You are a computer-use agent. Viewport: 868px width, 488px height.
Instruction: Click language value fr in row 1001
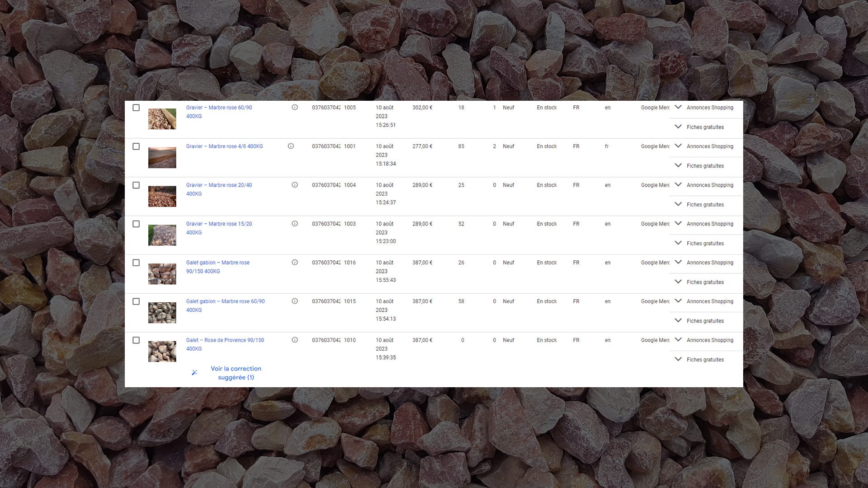(x=607, y=146)
